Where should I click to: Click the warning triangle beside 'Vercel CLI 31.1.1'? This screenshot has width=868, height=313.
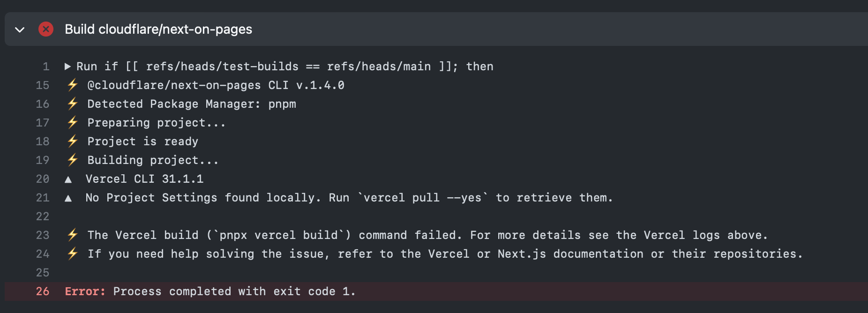click(x=69, y=179)
